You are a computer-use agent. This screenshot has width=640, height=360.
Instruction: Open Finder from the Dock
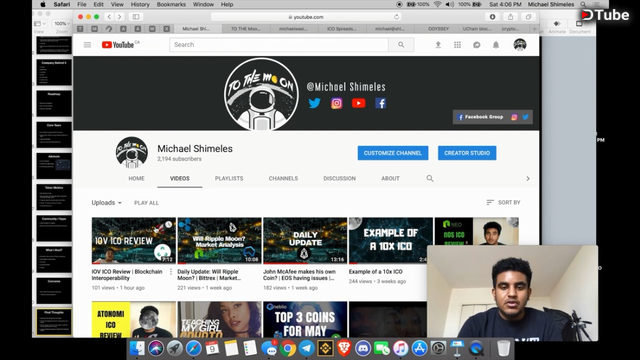(137, 349)
